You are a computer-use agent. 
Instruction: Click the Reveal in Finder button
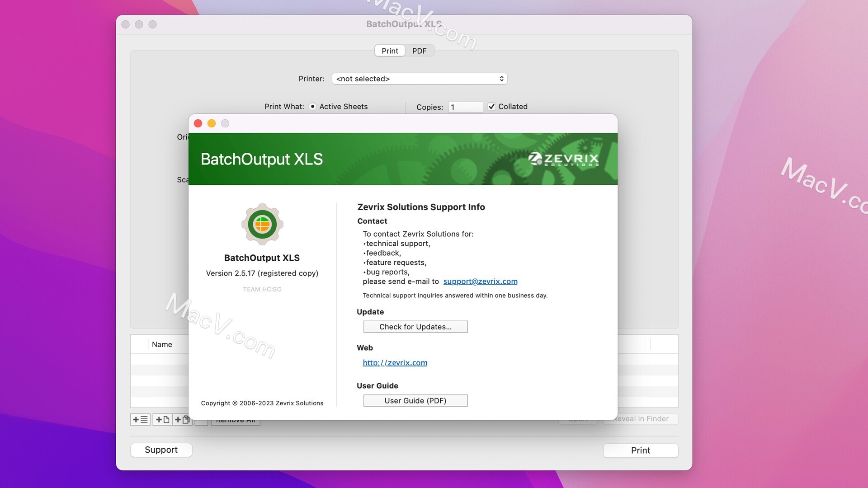coord(641,419)
